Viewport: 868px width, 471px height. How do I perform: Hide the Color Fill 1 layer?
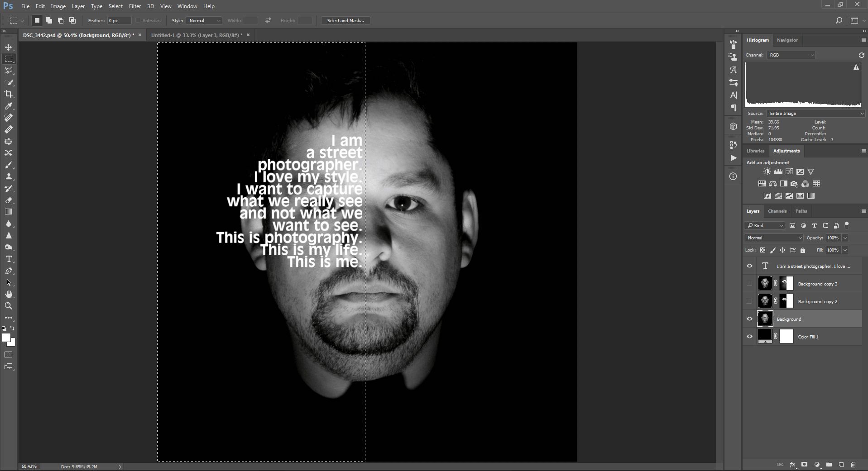pos(749,337)
